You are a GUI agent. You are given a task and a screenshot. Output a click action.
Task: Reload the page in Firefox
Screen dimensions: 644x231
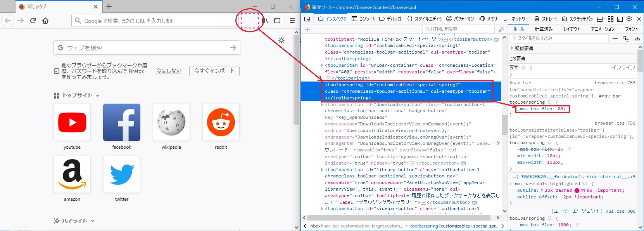click(33, 21)
